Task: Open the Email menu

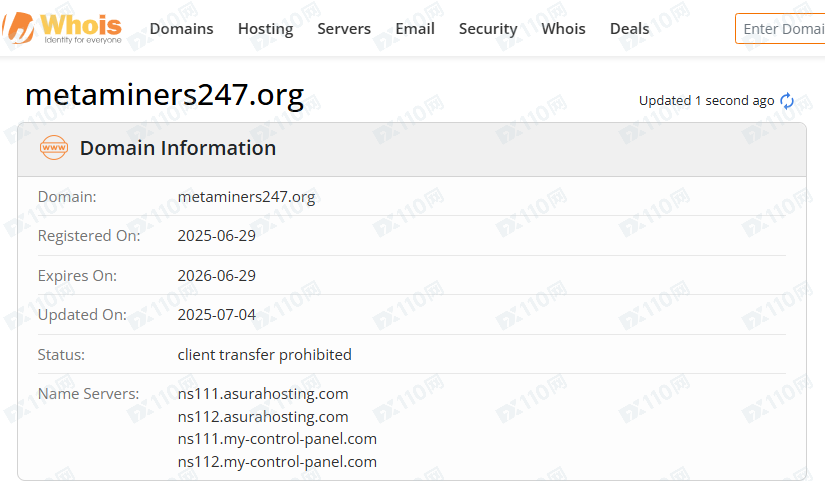Action: 415,28
